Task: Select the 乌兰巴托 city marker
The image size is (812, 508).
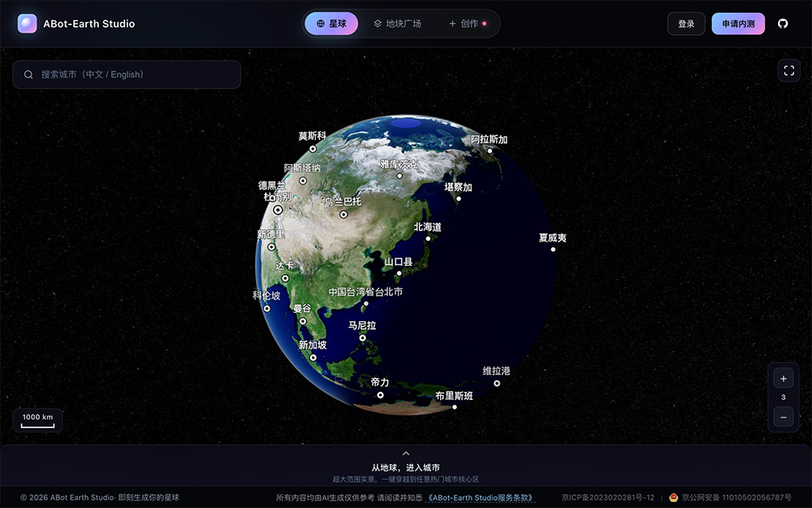Action: tap(343, 214)
